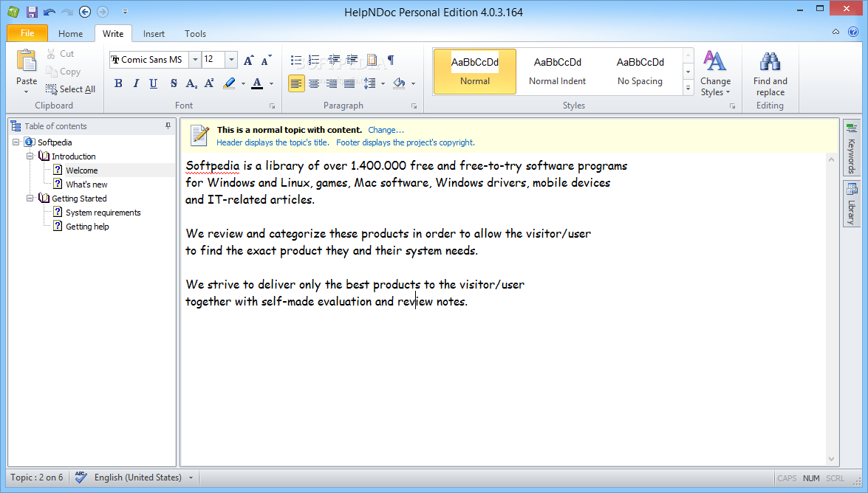Switch to the Home tab
868x493 pixels.
(x=70, y=34)
